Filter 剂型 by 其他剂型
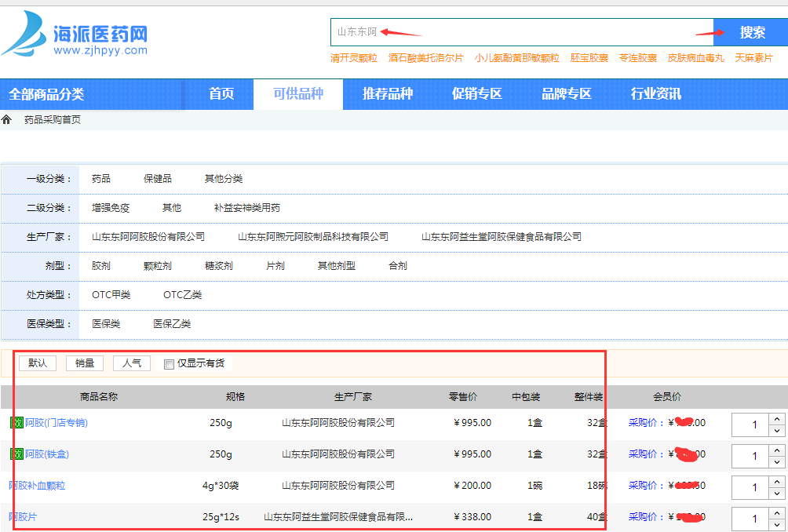This screenshot has height=532, width=788. (336, 266)
